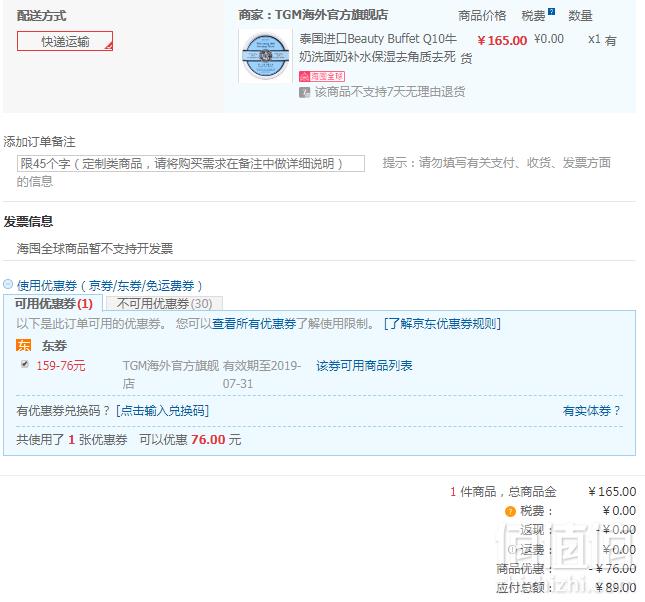Switch to the 可用优惠券(1) tab

tap(53, 304)
